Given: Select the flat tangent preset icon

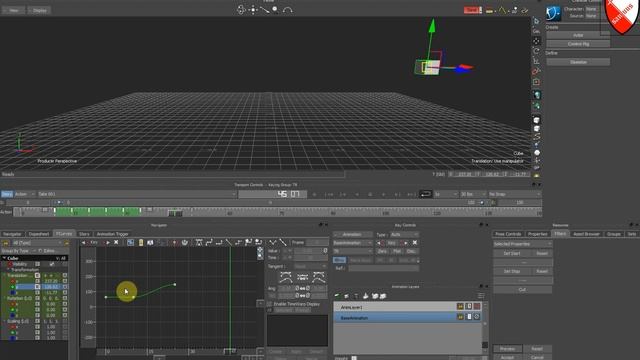Looking at the screenshot, I should point(302,278).
